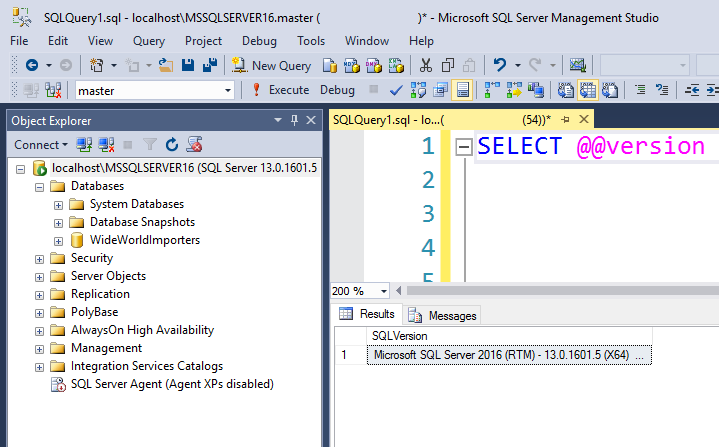
Task: Switch to the Messages tab
Action: point(443,315)
